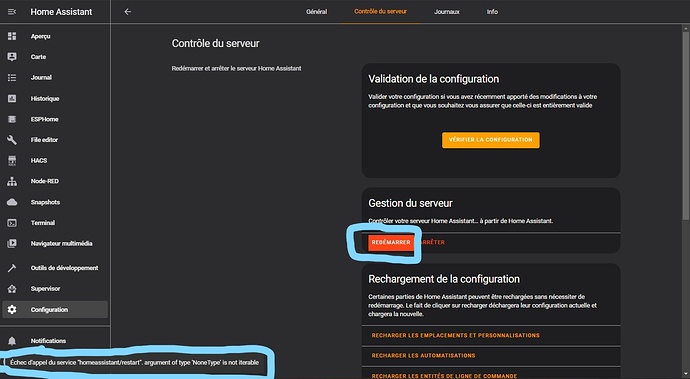The height and width of the screenshot is (379, 690).
Task: Open the Supervisor icon
Action: coord(12,289)
